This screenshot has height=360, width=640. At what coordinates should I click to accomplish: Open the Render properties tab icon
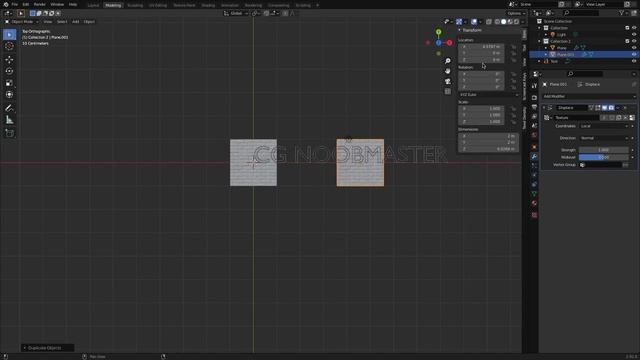tap(534, 98)
